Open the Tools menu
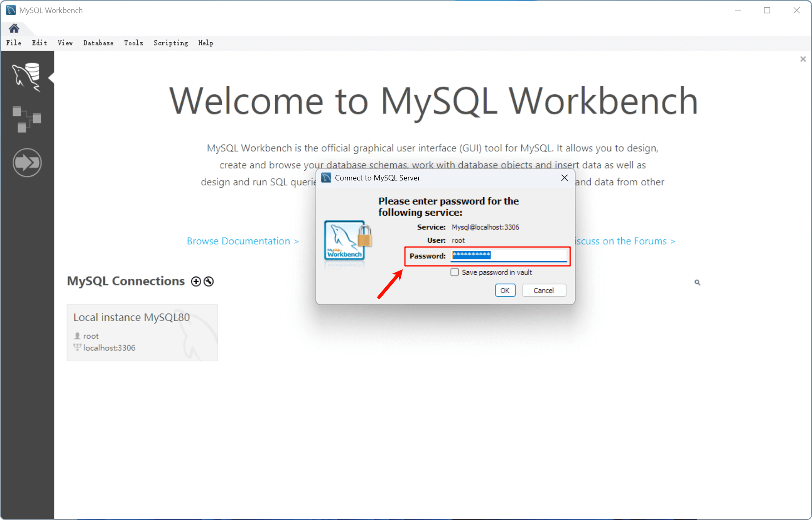 [x=133, y=43]
